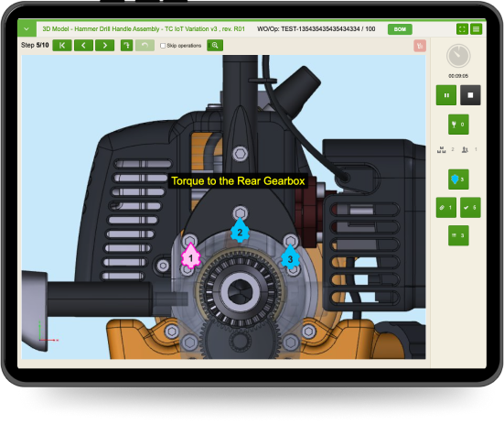
Task: Open the attachments paperclip button
Action: (x=446, y=208)
